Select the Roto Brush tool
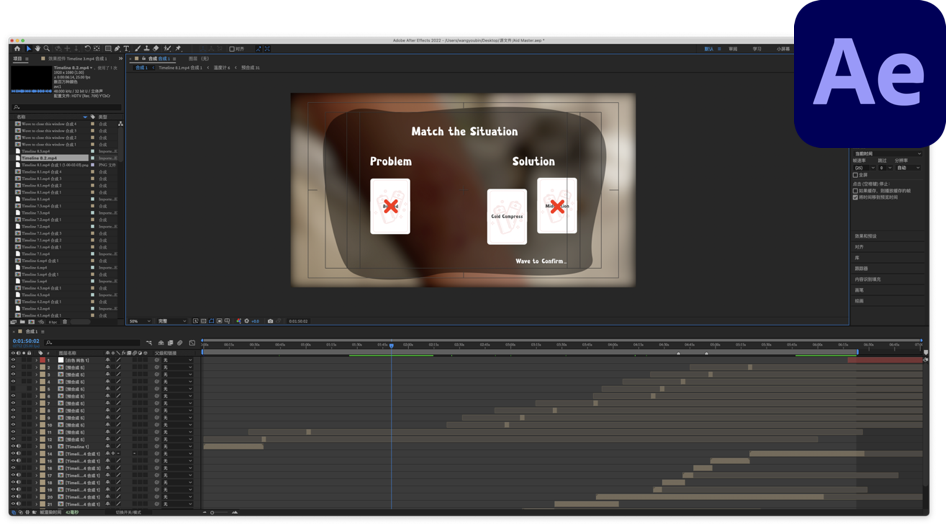Screen dimensions: 946x526 coord(168,49)
